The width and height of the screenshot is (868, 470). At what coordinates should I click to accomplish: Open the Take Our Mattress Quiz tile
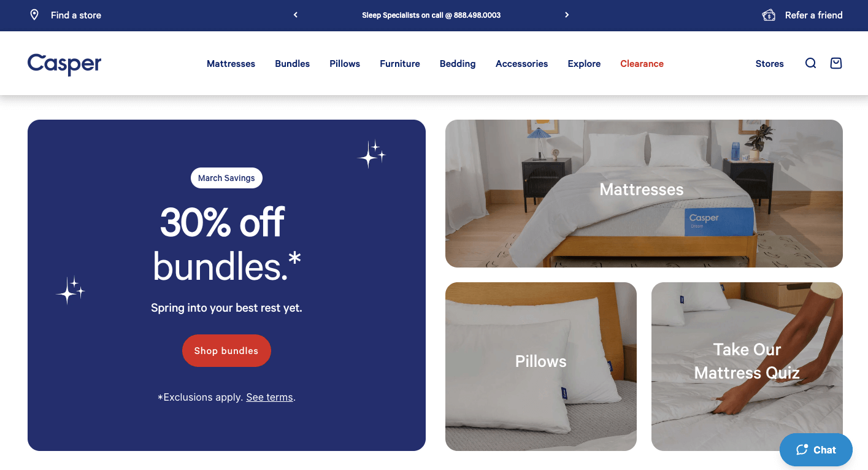click(747, 366)
